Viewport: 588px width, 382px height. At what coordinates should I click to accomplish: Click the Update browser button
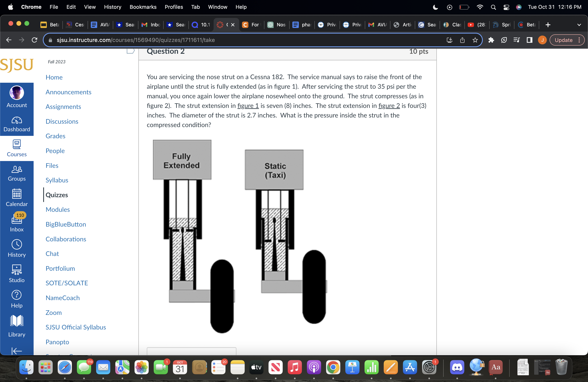pos(564,40)
